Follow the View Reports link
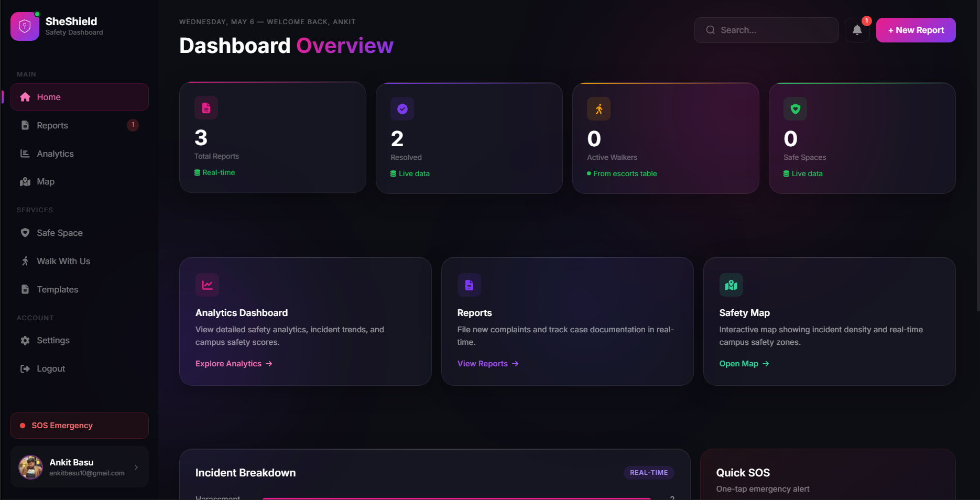Viewport: 980px width, 500px height. (488, 364)
